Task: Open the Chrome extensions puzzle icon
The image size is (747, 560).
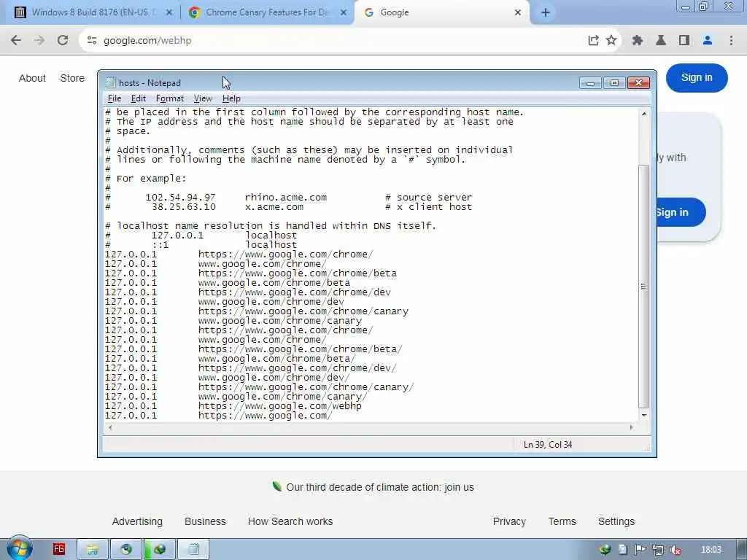Action: point(638,41)
